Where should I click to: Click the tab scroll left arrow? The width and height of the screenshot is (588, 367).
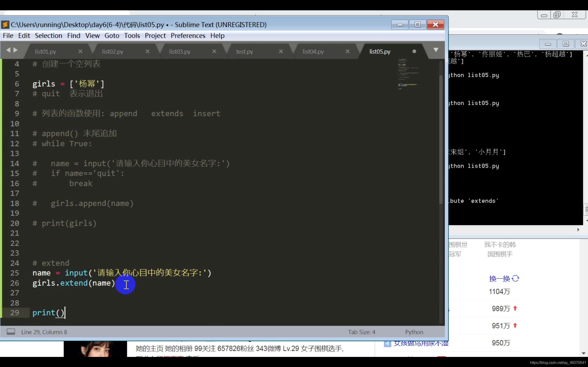click(8, 50)
